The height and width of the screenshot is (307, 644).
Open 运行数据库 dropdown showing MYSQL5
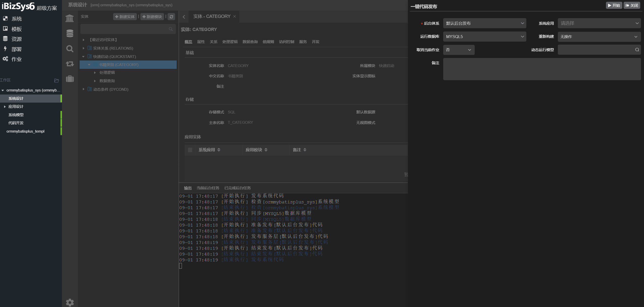click(484, 37)
